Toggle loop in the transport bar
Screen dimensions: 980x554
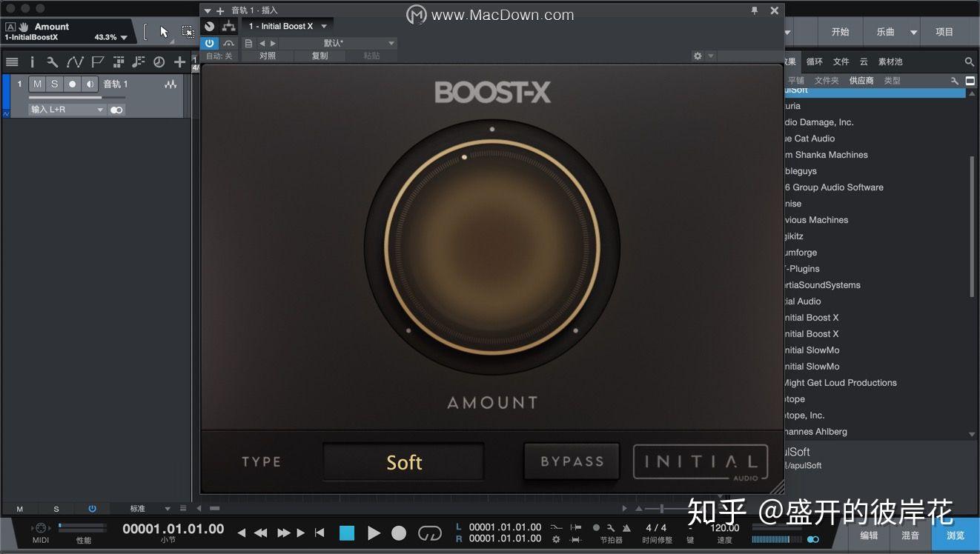[x=430, y=533]
